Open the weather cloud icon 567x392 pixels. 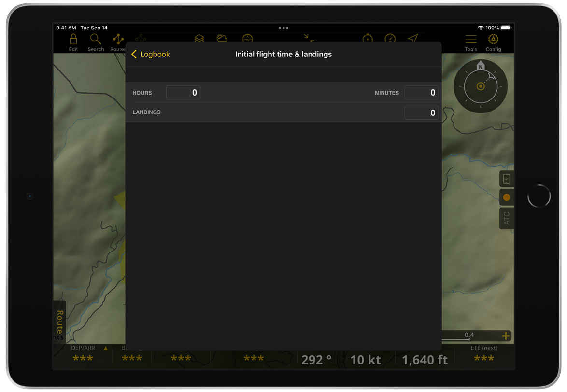[222, 38]
